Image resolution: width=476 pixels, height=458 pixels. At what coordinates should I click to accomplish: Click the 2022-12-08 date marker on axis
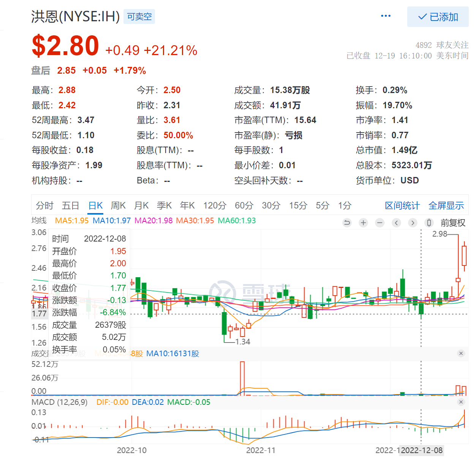[x=422, y=450]
